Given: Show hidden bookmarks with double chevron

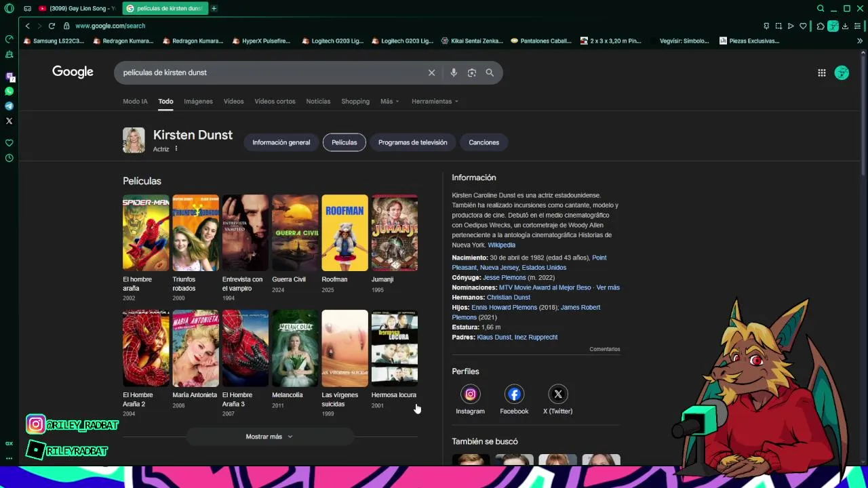Looking at the screenshot, I should (860, 41).
